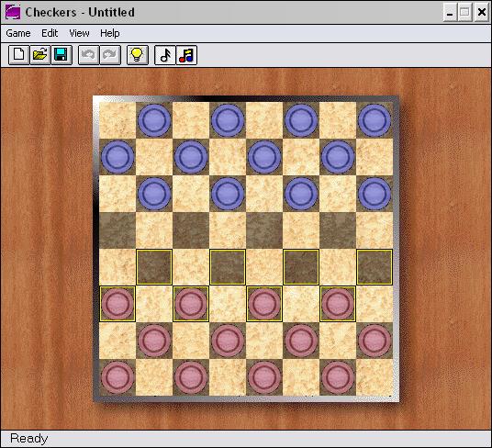Open the Edit menu

click(50, 33)
